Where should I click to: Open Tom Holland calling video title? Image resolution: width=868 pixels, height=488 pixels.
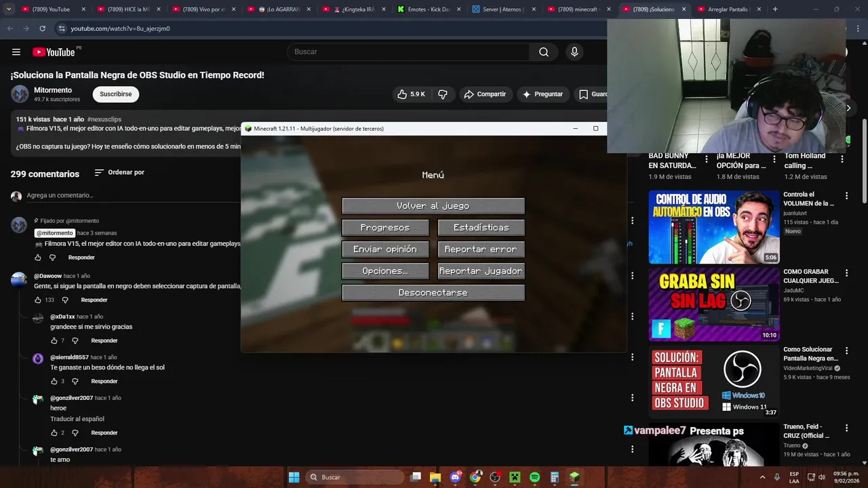coord(805,161)
